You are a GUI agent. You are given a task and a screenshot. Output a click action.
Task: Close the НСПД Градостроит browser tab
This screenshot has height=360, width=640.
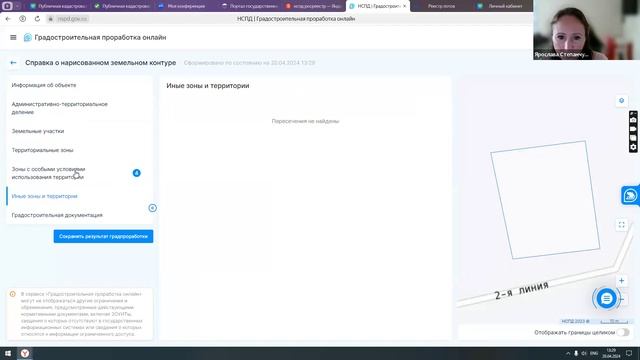(404, 6)
